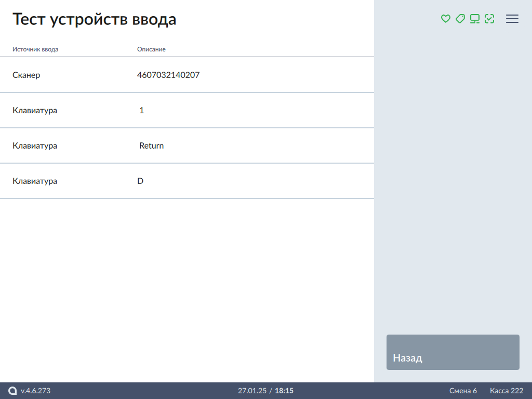Screen dimensions: 532x399
Task: Click the Описание column header
Action: pyautogui.click(x=151, y=49)
